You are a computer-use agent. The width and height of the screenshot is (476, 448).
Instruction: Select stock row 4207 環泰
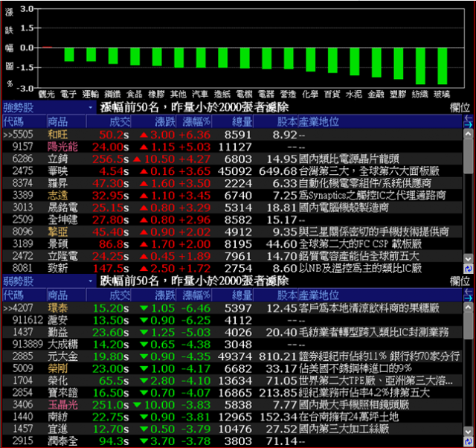click(232, 308)
